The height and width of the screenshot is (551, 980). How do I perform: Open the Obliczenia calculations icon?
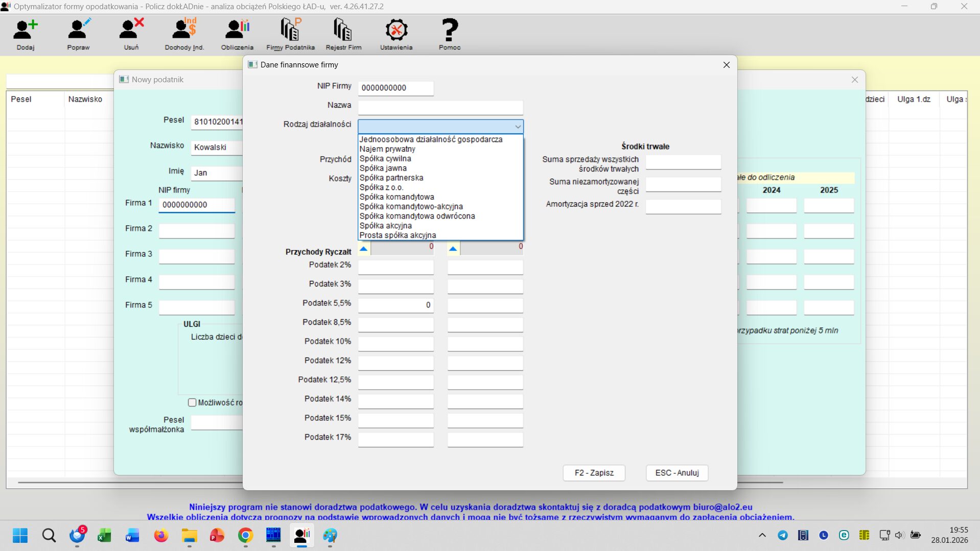(x=237, y=31)
